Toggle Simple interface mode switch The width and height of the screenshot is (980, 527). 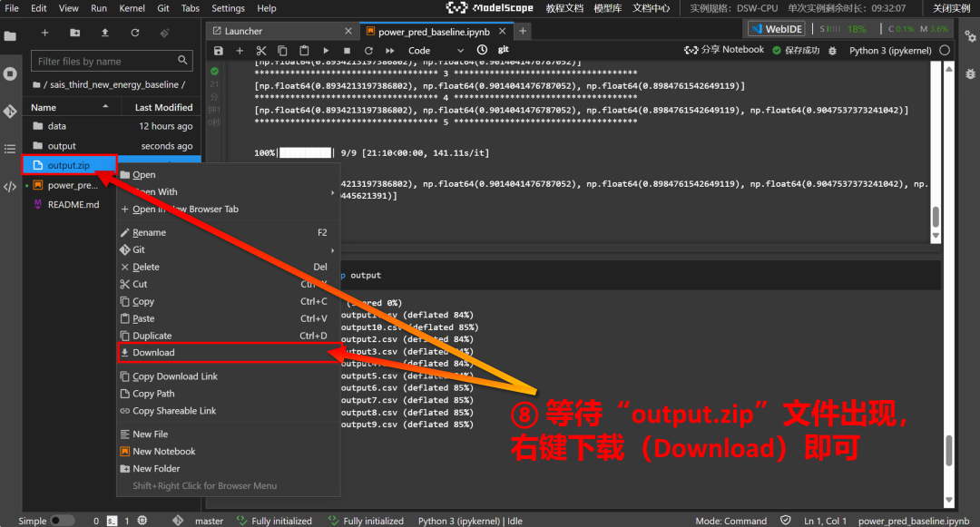pyautogui.click(x=62, y=521)
